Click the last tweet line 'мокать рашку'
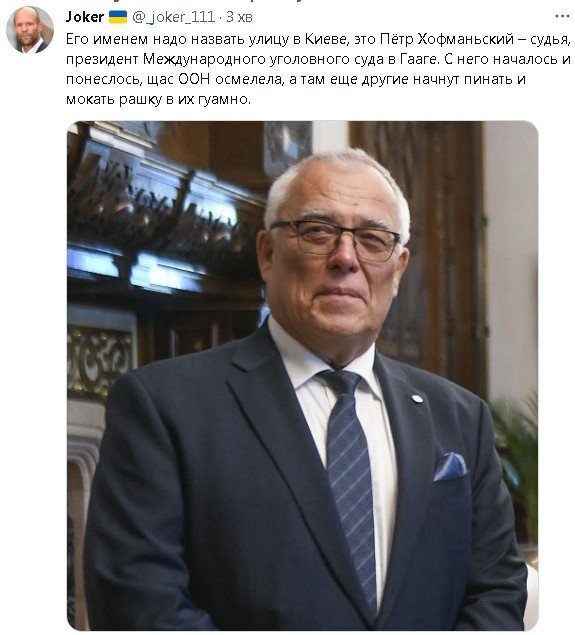 158,99
